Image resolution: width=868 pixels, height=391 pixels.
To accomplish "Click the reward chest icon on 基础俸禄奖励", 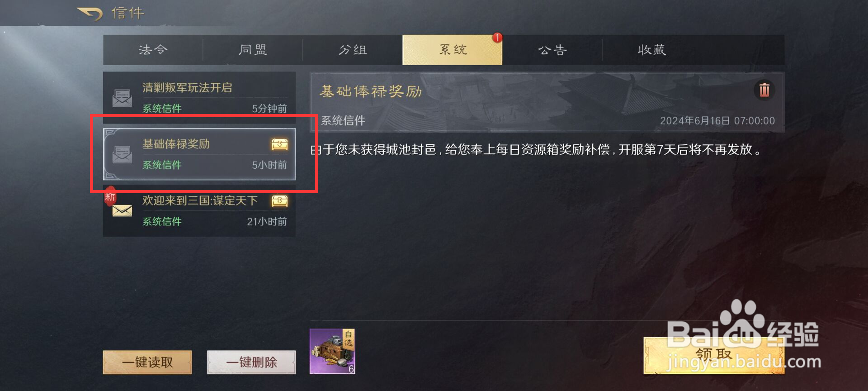I will (279, 144).
